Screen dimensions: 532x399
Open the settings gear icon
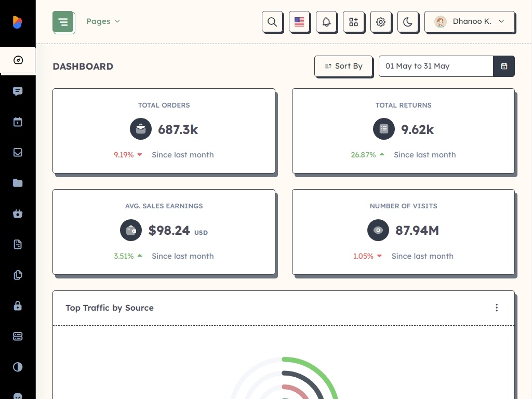pos(381,22)
